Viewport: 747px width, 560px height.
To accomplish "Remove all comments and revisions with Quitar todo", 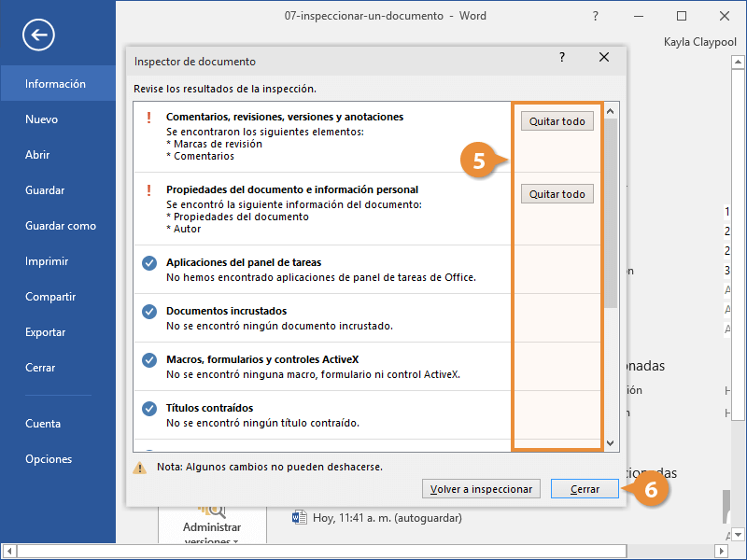I will [557, 121].
